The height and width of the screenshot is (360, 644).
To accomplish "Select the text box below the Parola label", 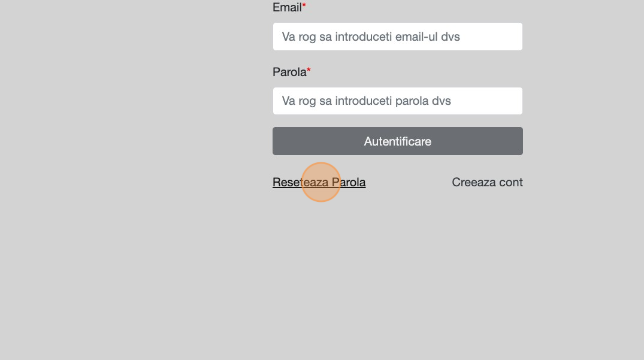I will pyautogui.click(x=397, y=101).
